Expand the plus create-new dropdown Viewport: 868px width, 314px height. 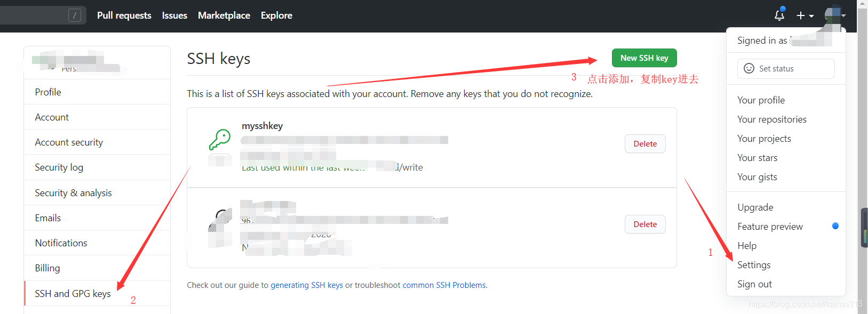coord(805,16)
